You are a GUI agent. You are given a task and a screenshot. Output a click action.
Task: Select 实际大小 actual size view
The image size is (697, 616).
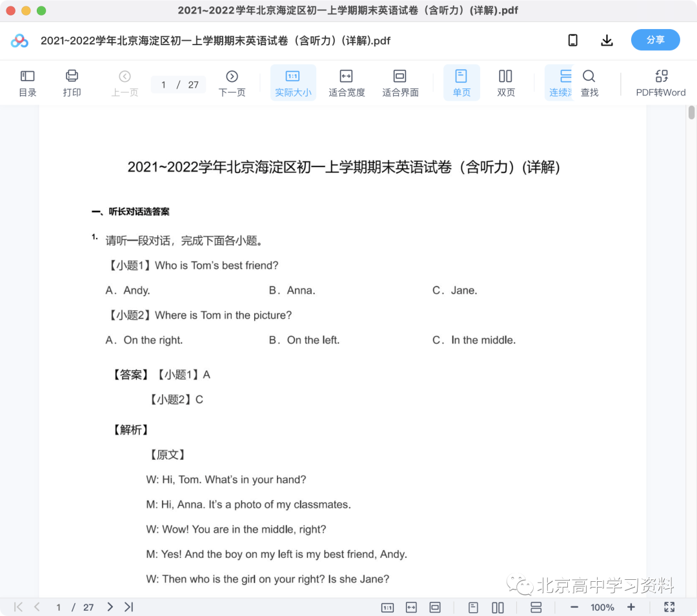(x=293, y=83)
